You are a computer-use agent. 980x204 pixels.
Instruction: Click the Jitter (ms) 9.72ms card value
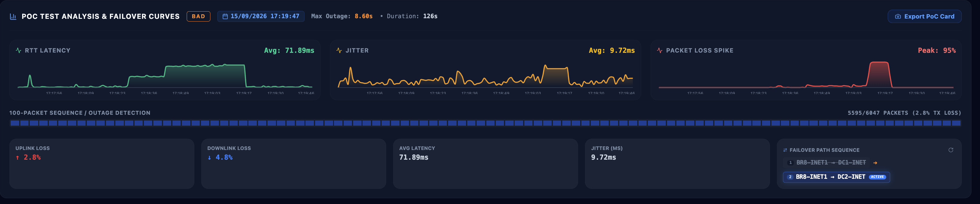pyautogui.click(x=603, y=158)
